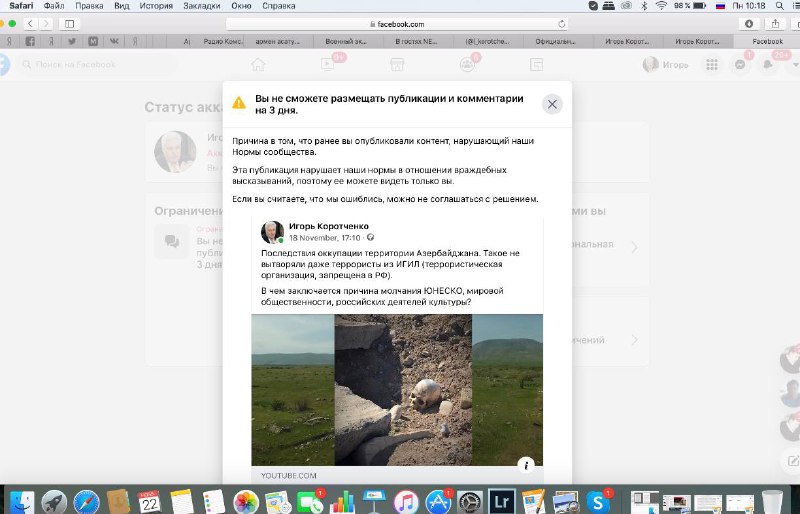Show Safari downloads
This screenshot has height=514, width=800.
pos(749,23)
